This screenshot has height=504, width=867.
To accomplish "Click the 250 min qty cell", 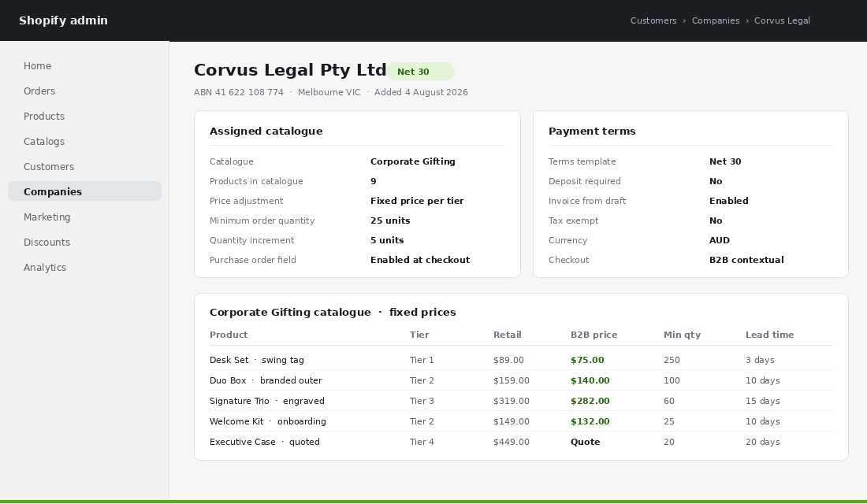I will tap(672, 360).
